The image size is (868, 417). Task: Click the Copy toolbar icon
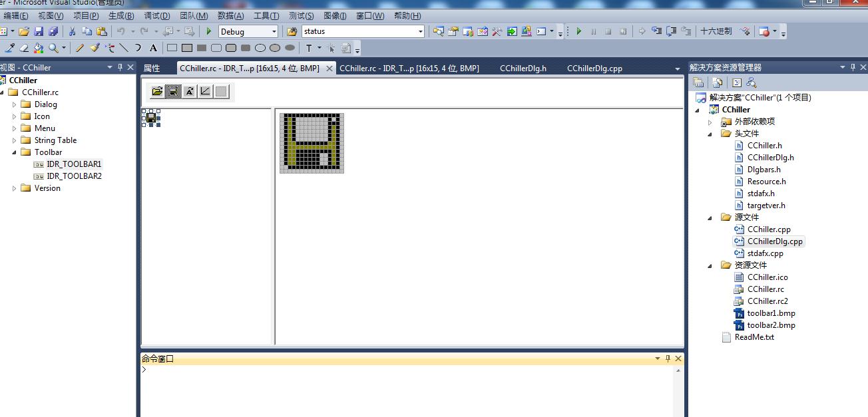tap(87, 31)
